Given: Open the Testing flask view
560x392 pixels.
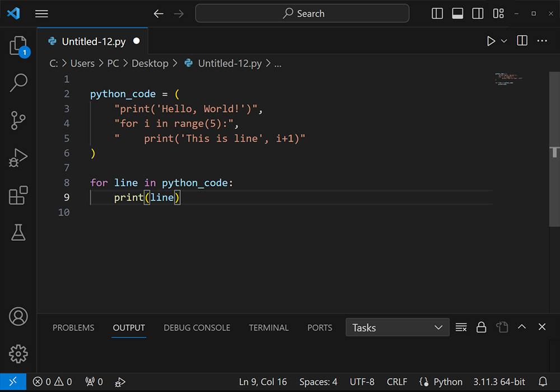Looking at the screenshot, I should 18,232.
